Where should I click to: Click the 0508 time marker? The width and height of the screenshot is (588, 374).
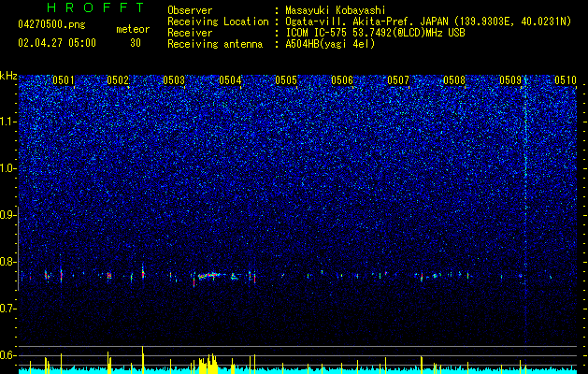point(454,80)
